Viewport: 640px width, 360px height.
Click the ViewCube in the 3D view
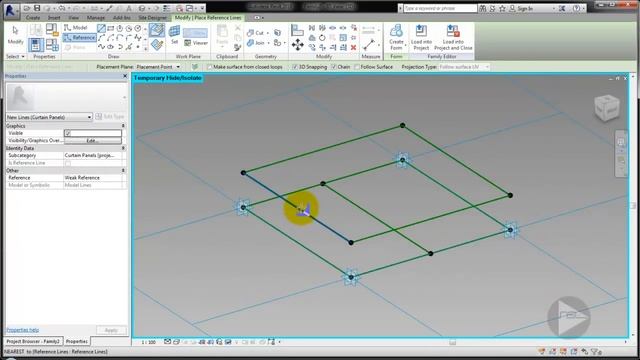point(607,108)
